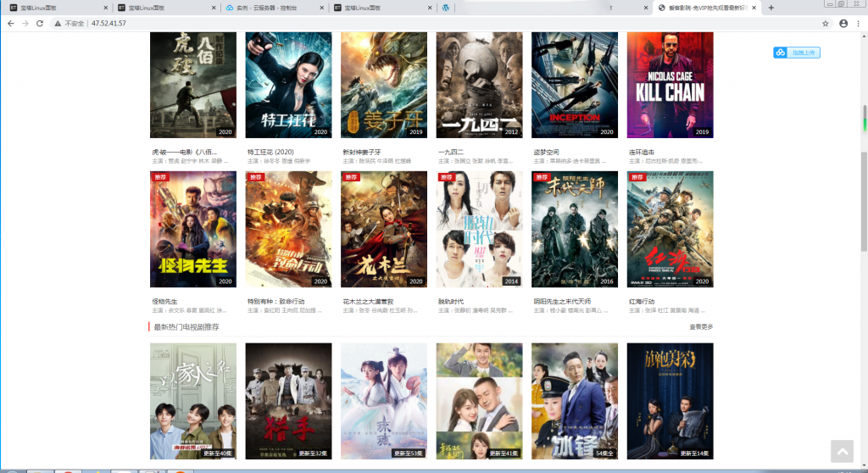This screenshot has width=868, height=473.
Task: Open the Chrome three-dot menu
Action: [x=860, y=23]
